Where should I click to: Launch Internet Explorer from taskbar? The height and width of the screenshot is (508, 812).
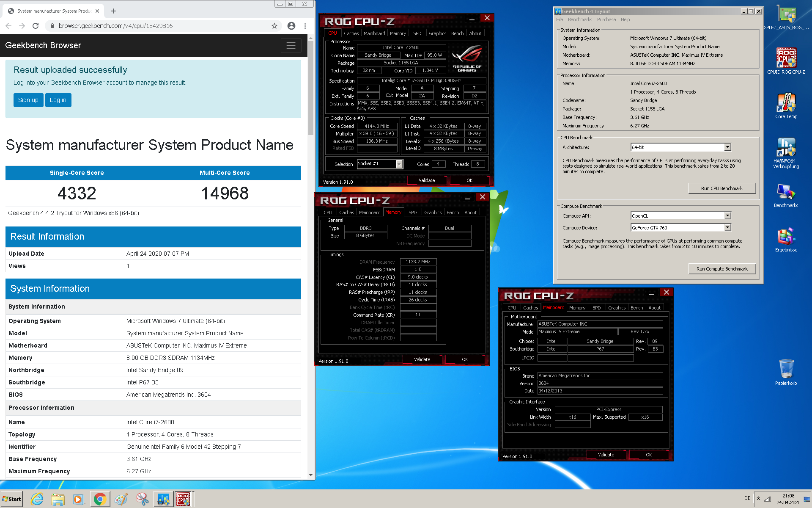[x=37, y=500]
